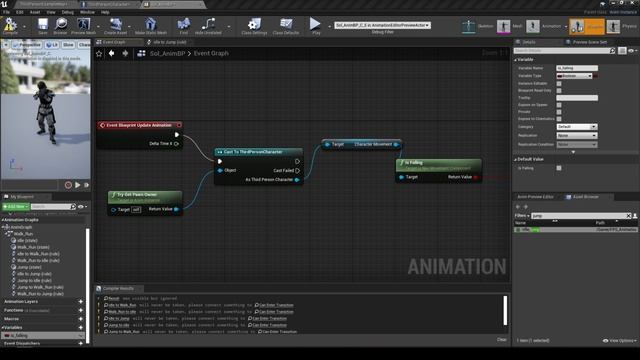The height and width of the screenshot is (360, 640).
Task: Add new Variable with plus
Action: click(81, 327)
